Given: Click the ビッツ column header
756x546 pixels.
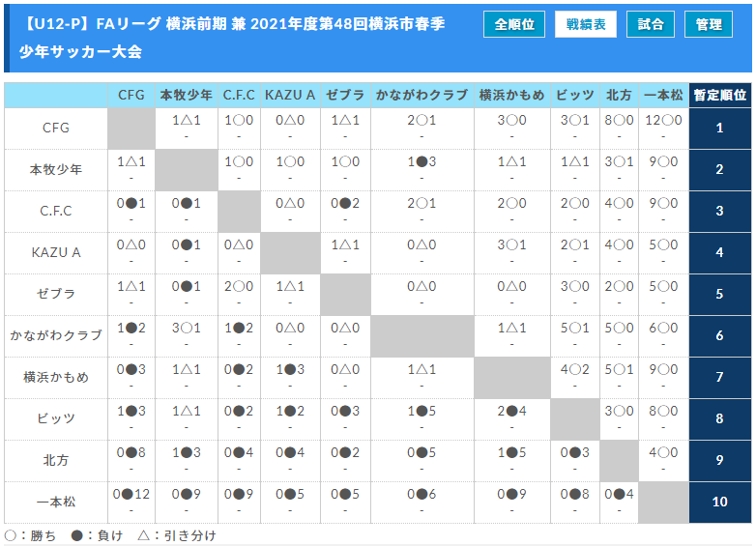Looking at the screenshot, I should pos(574,96).
